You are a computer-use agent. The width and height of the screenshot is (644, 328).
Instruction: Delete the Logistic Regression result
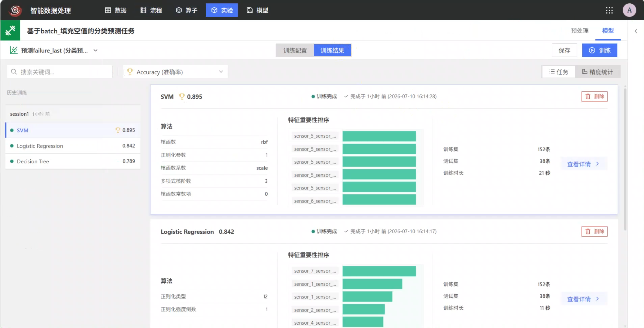[x=594, y=231]
